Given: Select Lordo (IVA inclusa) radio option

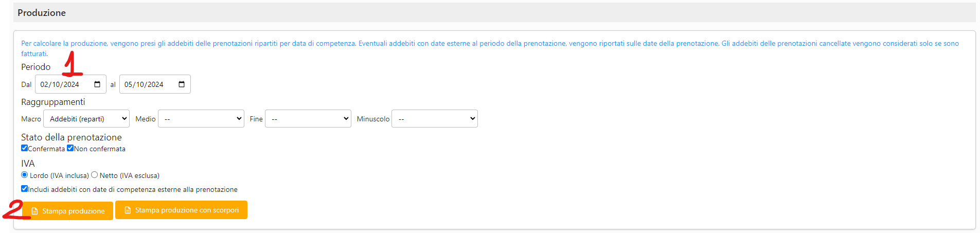Looking at the screenshot, I should coord(24,175).
